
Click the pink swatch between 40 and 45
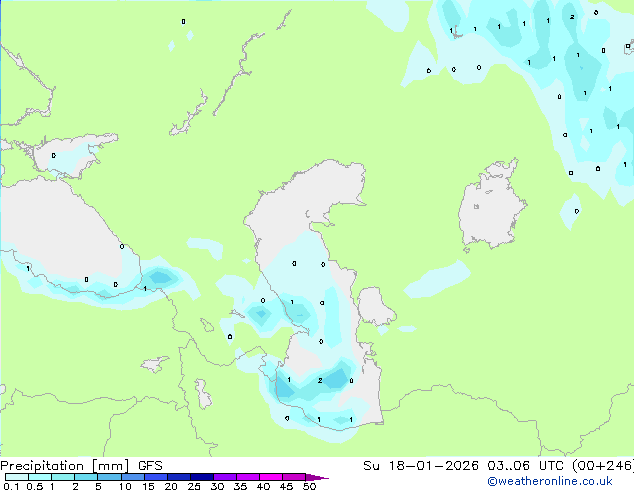271,477
